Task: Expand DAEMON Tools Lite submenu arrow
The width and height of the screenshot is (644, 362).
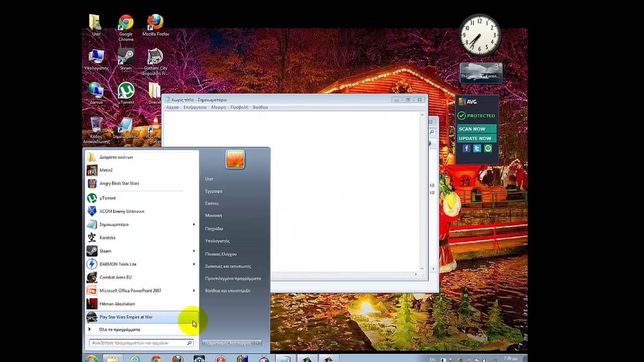Action: tap(194, 264)
